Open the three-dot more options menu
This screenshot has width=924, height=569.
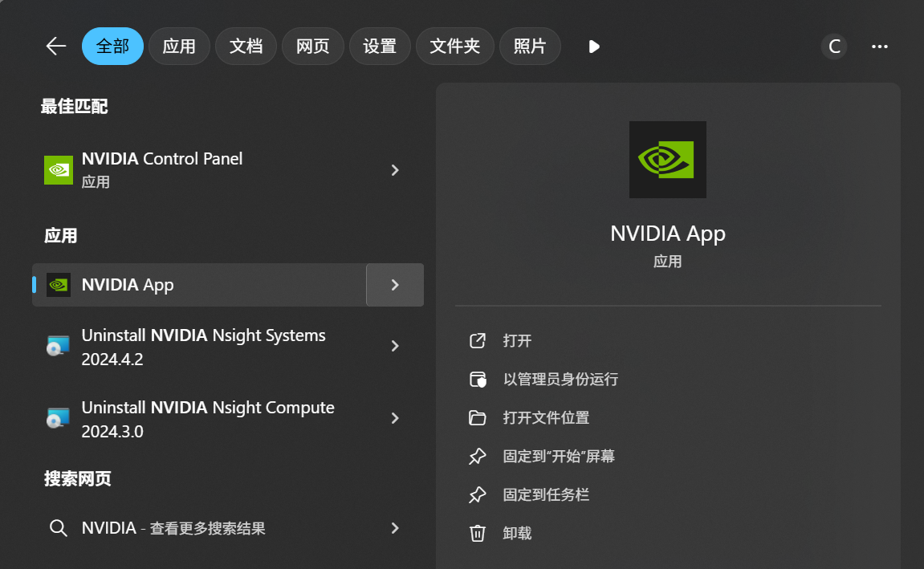880,47
